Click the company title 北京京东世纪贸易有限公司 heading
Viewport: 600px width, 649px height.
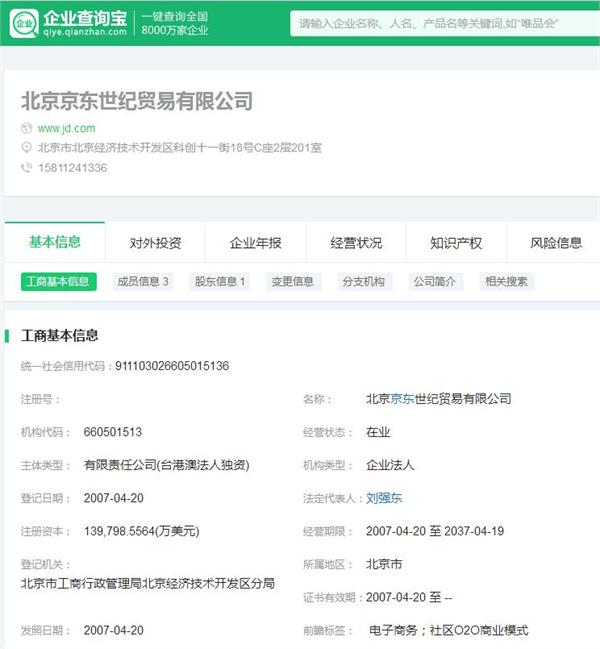click(137, 101)
